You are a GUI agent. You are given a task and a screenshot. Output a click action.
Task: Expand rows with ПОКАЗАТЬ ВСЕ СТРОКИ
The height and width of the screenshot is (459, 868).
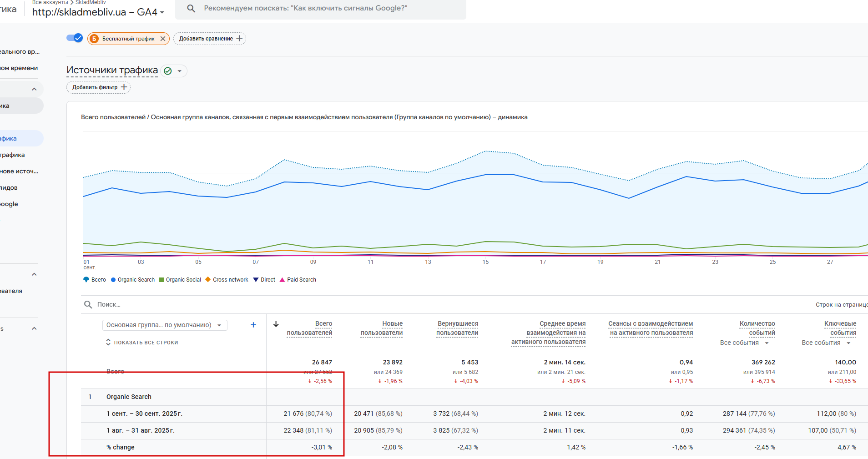pos(142,343)
